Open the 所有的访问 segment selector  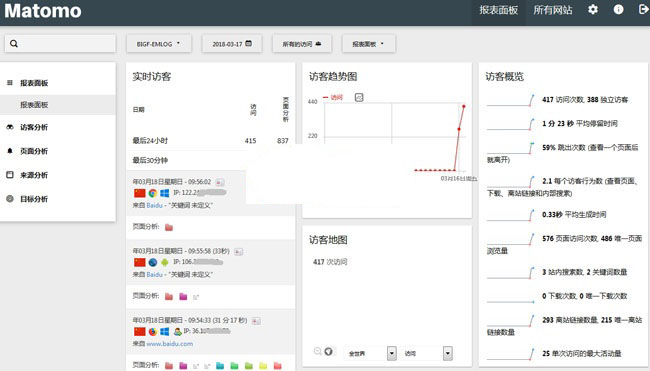click(302, 44)
